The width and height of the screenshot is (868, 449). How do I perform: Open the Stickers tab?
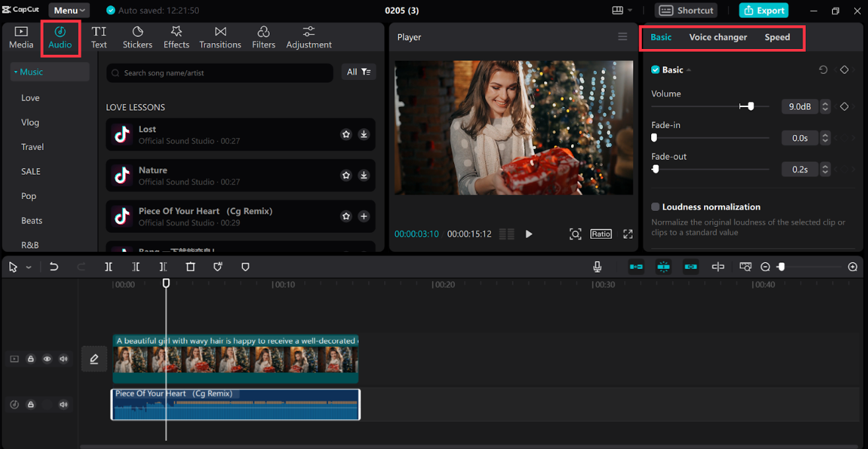138,38
